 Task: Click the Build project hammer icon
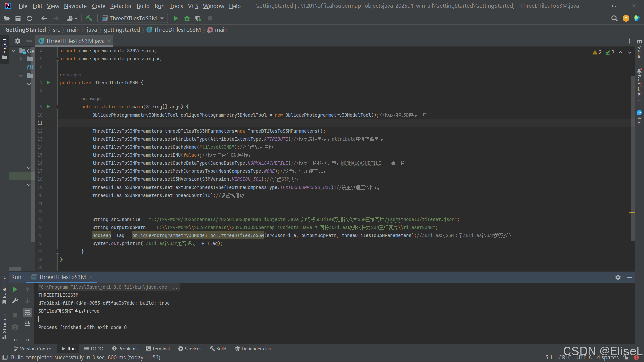(x=89, y=18)
